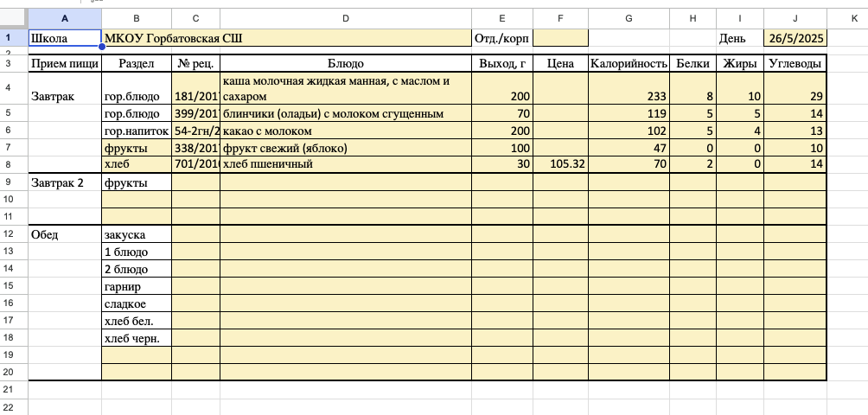The width and height of the screenshot is (868, 415).
Task: Click the 'Цена' header cell
Action: (561, 63)
